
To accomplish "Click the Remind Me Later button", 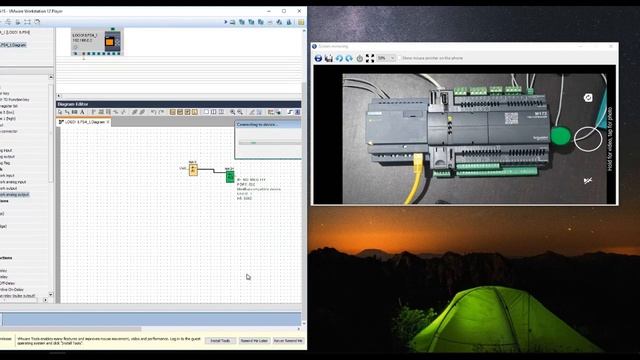I will [254, 340].
